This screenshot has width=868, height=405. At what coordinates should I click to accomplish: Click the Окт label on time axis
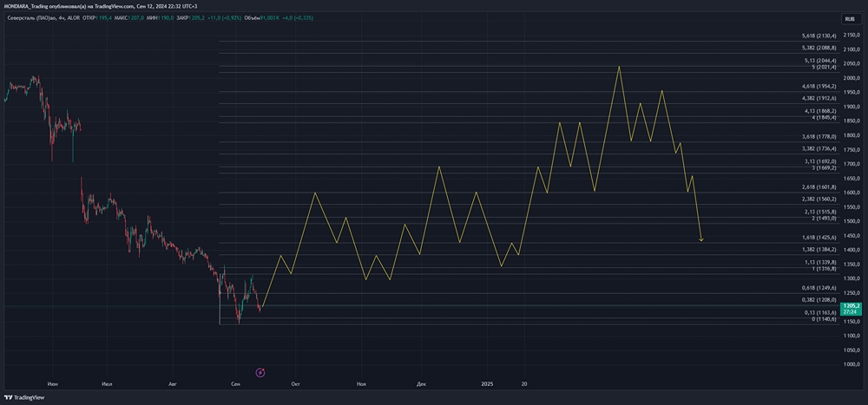pos(295,382)
